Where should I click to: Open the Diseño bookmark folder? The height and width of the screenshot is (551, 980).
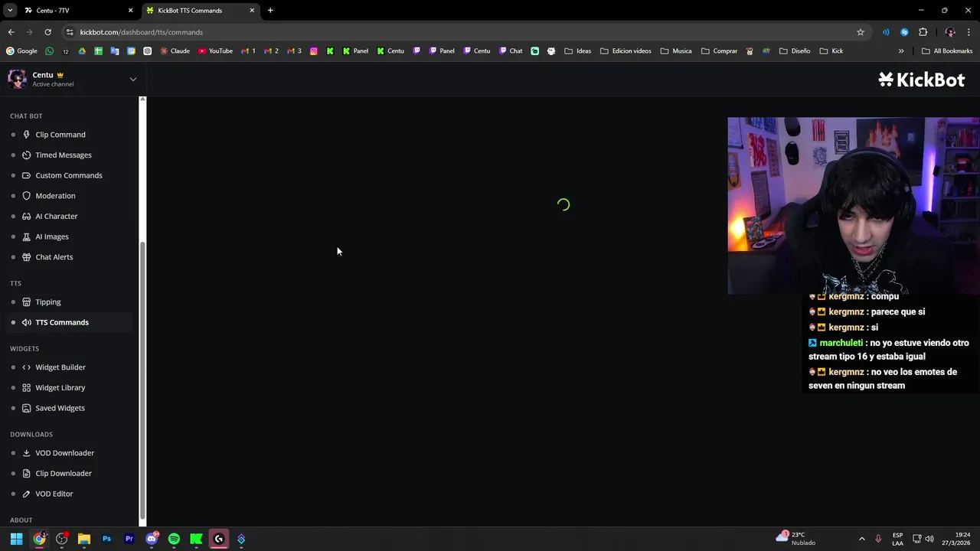click(795, 51)
